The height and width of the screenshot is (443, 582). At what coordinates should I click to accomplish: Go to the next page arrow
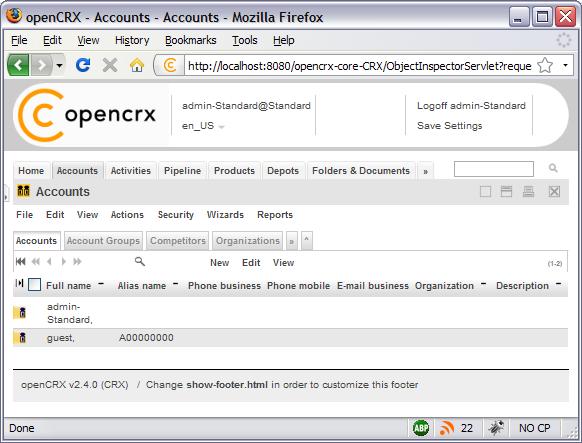[x=63, y=262]
